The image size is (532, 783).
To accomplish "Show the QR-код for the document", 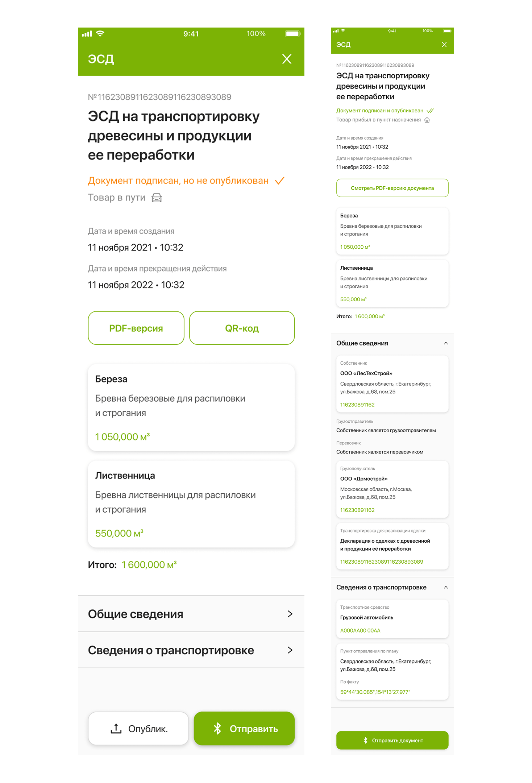I will [x=242, y=328].
